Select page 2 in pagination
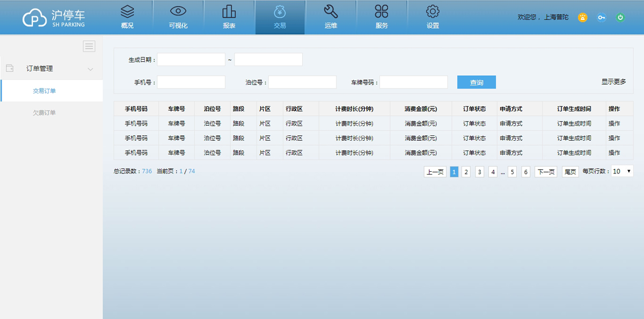This screenshot has height=319, width=644. point(466,172)
